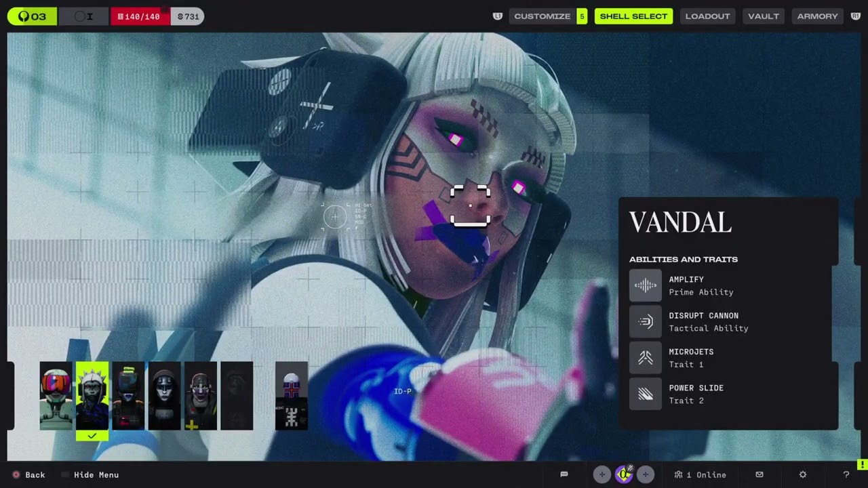Go to the Vault tab
The height and width of the screenshot is (488, 868).
764,16
